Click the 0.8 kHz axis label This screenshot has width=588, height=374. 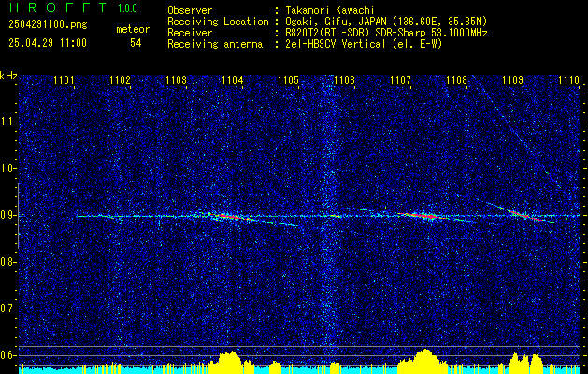coord(7,262)
